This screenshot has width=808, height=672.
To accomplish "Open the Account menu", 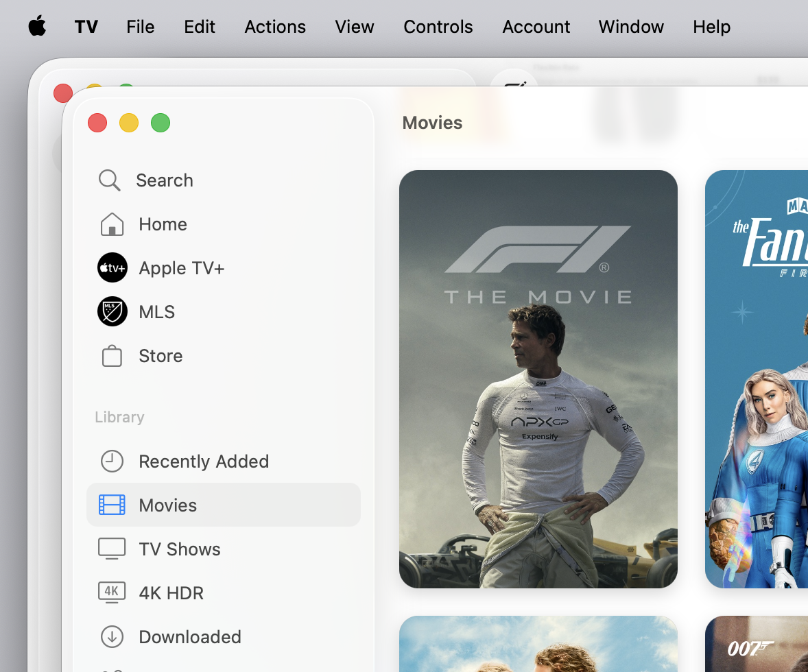I will coord(536,27).
